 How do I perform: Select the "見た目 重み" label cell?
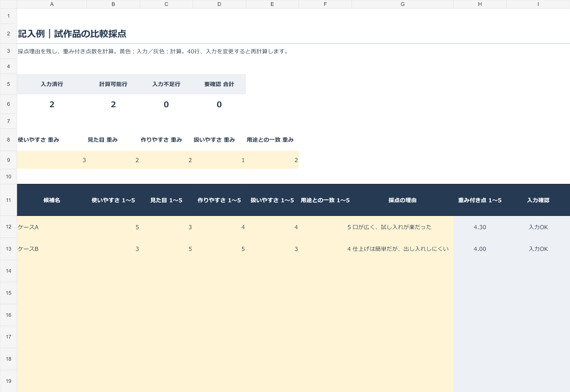coord(113,140)
